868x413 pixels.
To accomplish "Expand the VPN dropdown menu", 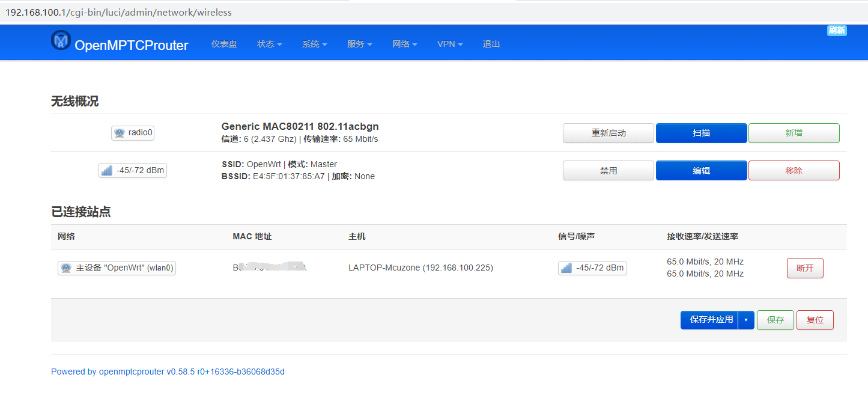I will coord(449,43).
